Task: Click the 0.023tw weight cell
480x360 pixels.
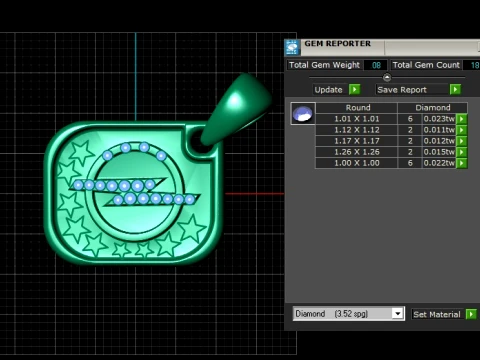Action: [439, 119]
